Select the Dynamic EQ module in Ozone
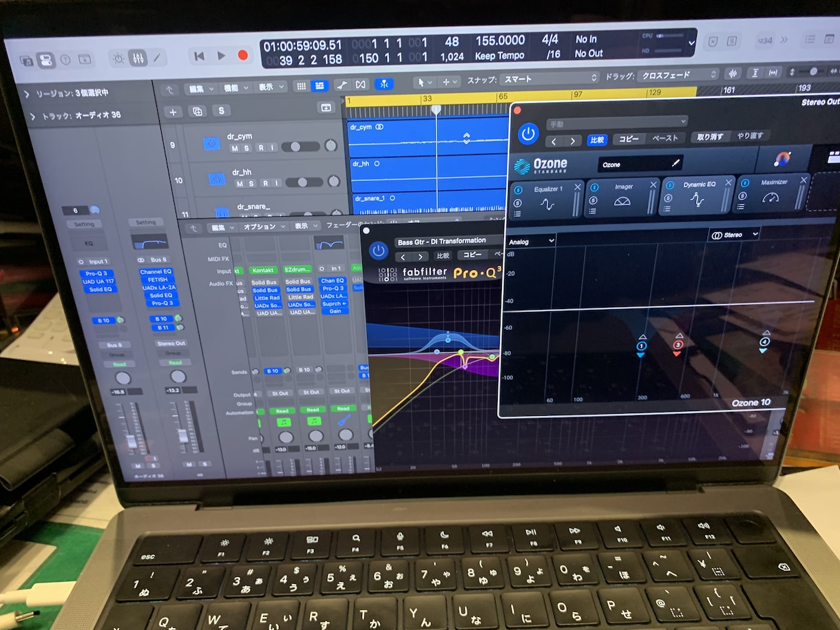Screen dimensions: 840x630 [697, 195]
